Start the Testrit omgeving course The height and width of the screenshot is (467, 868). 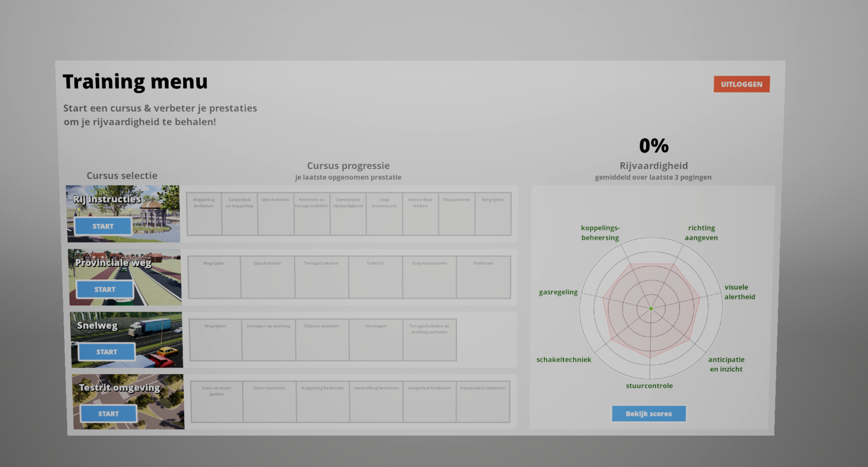click(108, 414)
